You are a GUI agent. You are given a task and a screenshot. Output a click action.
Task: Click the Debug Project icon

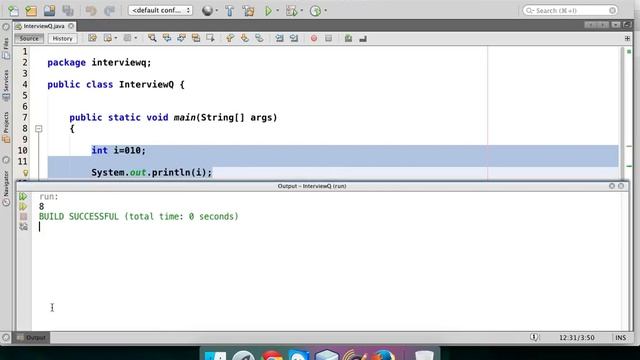291,11
